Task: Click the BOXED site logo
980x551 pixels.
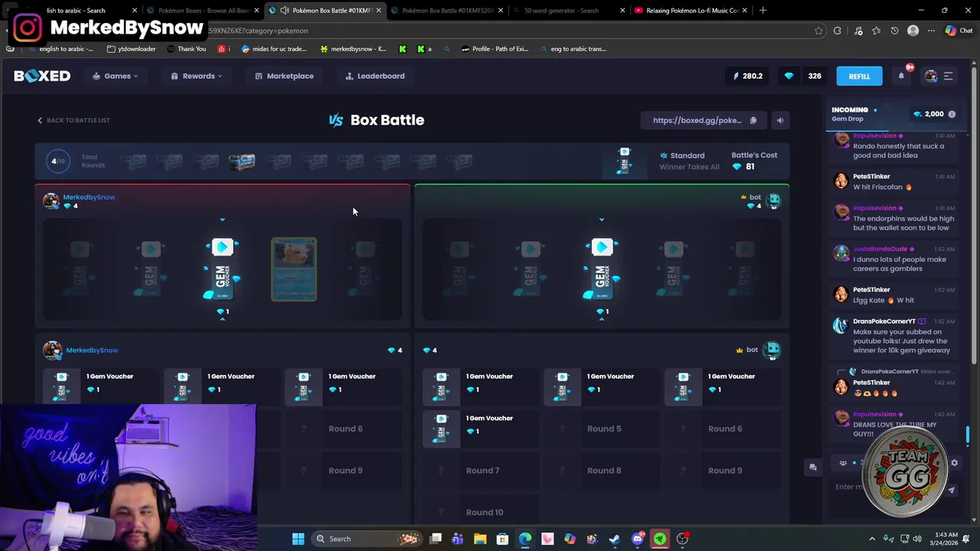Action: (x=42, y=76)
